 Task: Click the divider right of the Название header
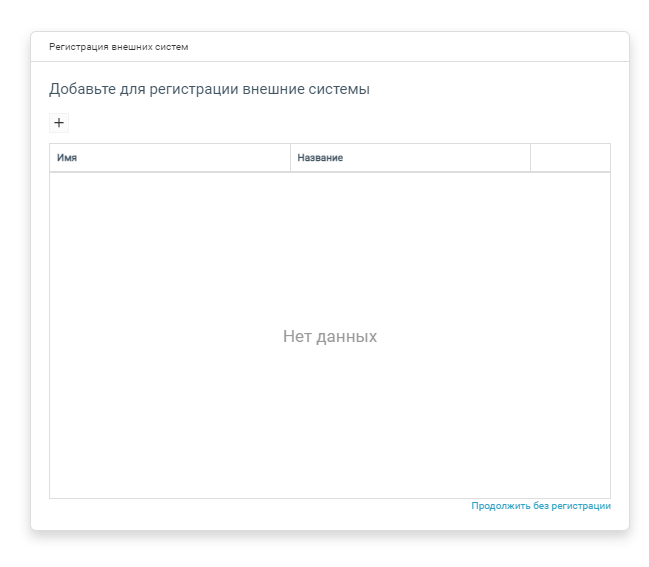[530, 158]
